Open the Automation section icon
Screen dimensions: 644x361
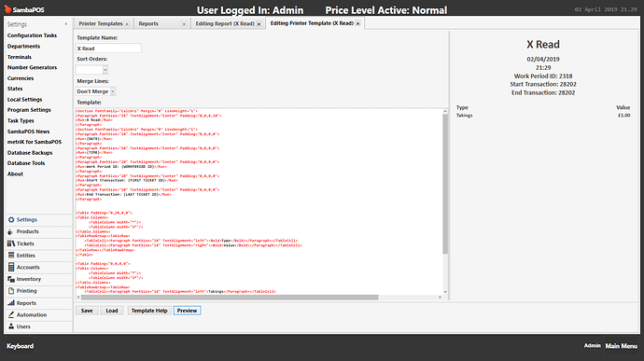pyautogui.click(x=11, y=314)
